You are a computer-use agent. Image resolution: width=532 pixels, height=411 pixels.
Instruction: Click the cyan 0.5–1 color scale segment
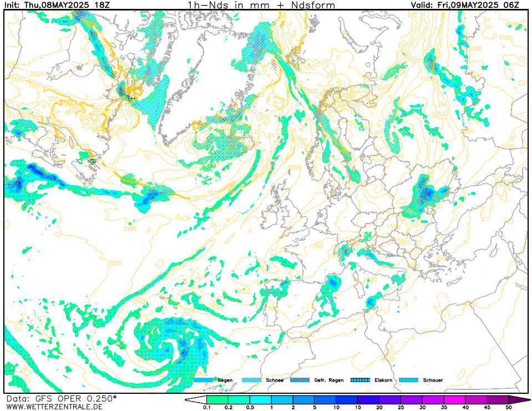(x=261, y=400)
